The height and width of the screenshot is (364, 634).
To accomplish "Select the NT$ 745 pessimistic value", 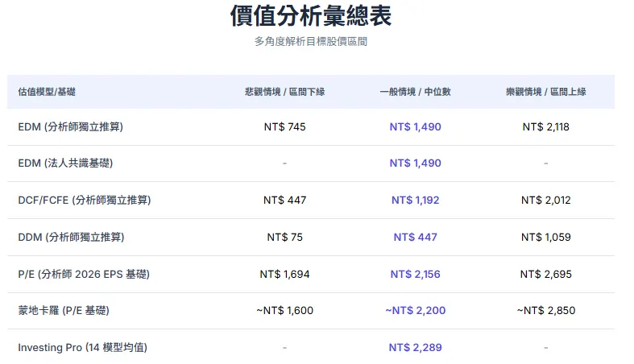I will point(284,126).
